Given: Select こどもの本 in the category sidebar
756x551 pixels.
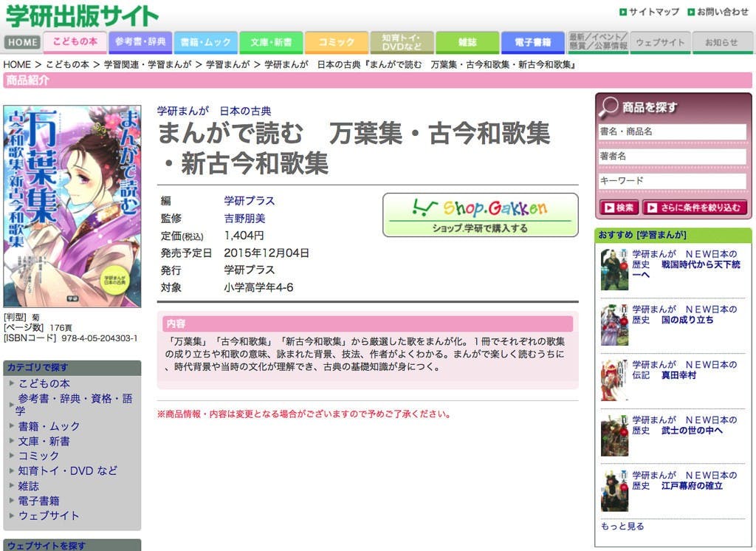Looking at the screenshot, I should click(44, 383).
